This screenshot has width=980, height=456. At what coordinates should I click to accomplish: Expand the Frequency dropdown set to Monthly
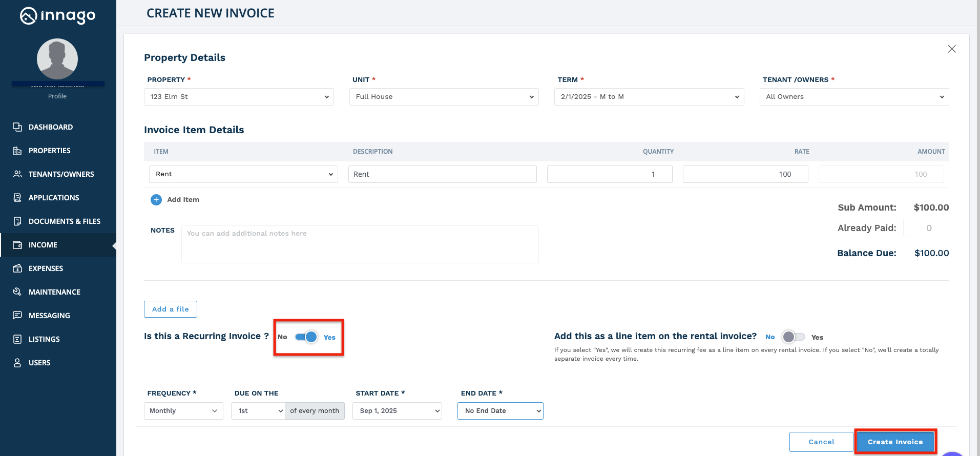click(183, 411)
